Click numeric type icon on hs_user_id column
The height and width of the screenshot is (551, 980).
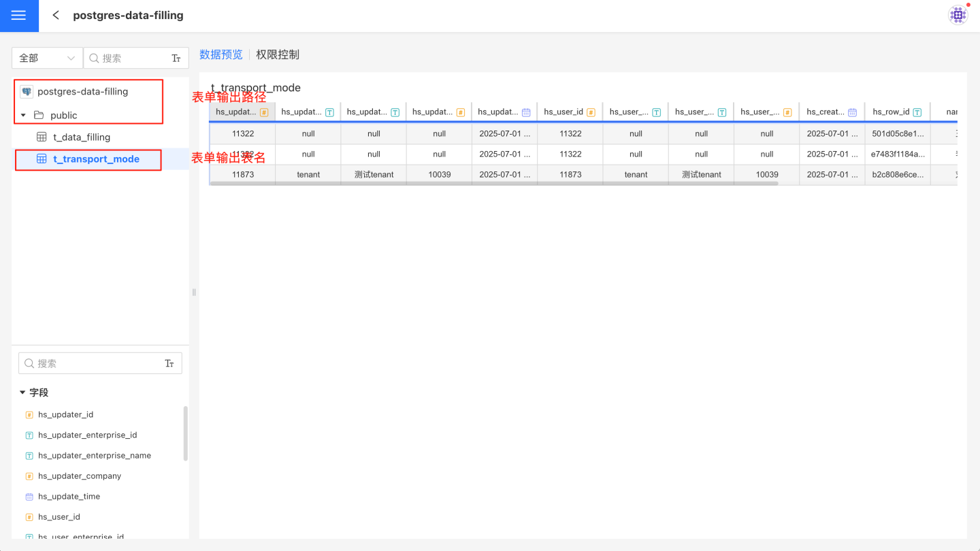591,112
